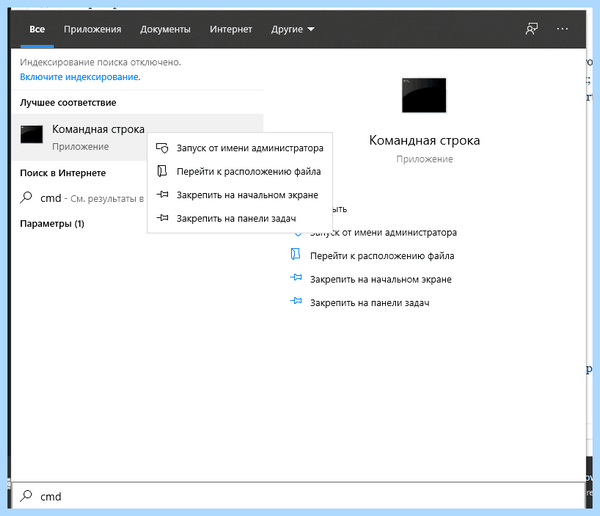This screenshot has width=600, height=516.
Task: Choose Закрепить на панели задач in context menu
Action: (x=240, y=218)
